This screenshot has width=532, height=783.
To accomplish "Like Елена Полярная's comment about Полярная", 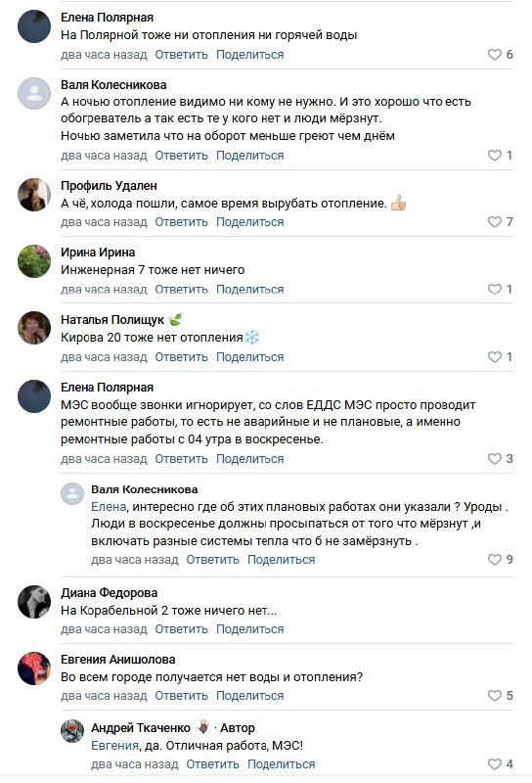I will pos(500,55).
